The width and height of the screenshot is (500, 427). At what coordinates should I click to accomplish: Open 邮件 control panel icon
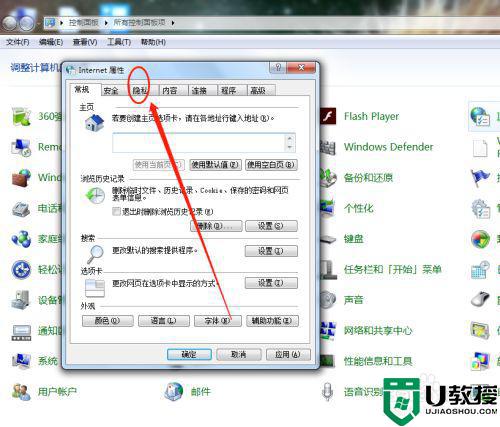click(174, 392)
